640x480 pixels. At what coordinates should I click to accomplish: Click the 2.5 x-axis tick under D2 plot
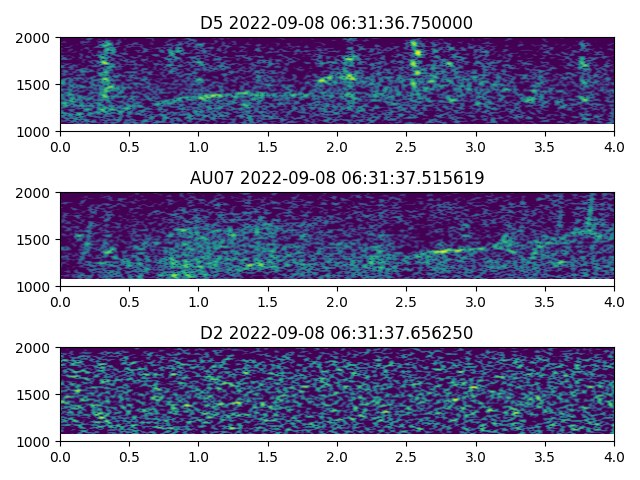click(406, 456)
